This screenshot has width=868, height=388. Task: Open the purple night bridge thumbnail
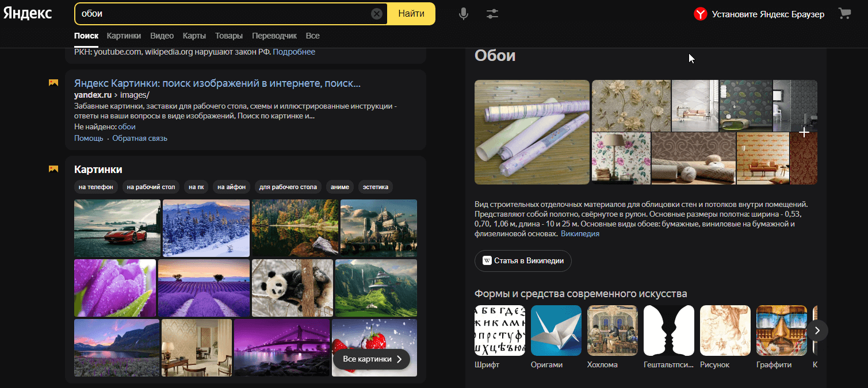point(282,348)
